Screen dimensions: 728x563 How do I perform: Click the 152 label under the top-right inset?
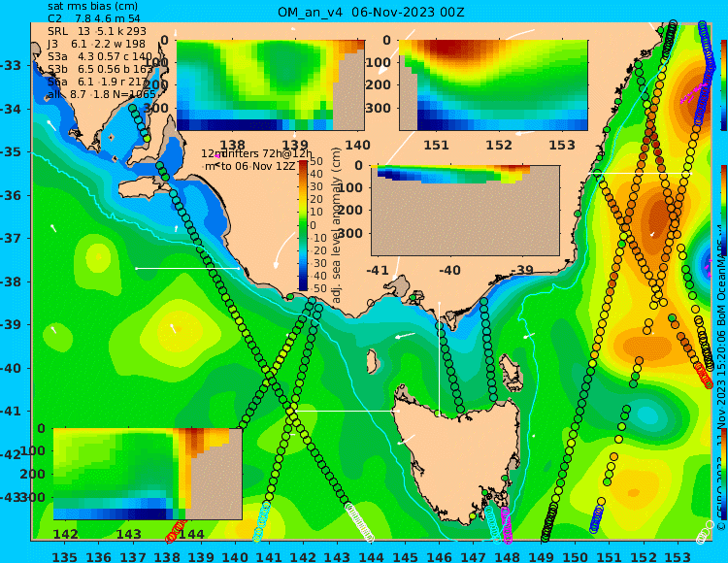pos(499,146)
